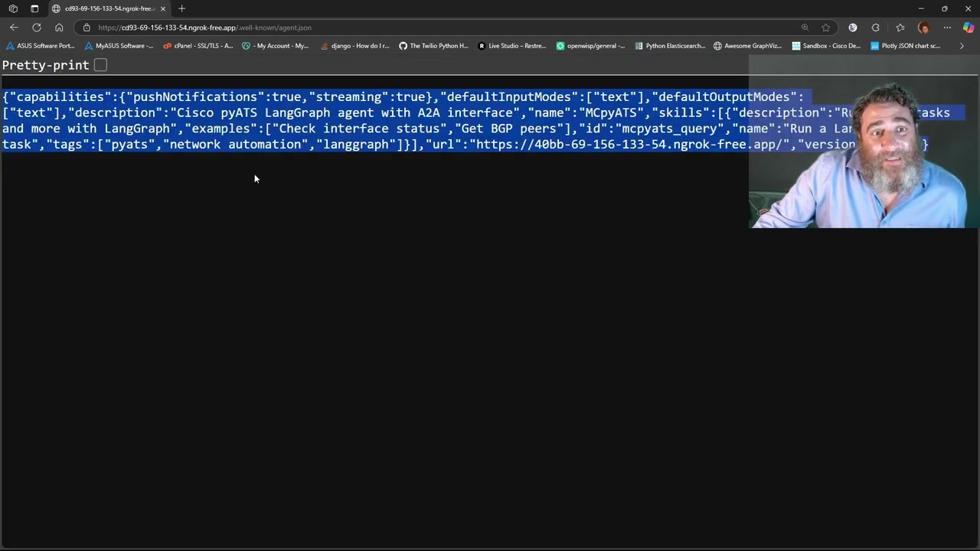
Task: Open the browser profile avatar
Action: [x=923, y=28]
